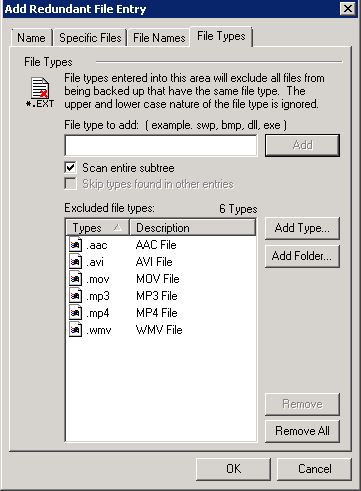Cancel the redundant file entry dialog
Viewport: 361px width, 491px height.
[x=314, y=469]
